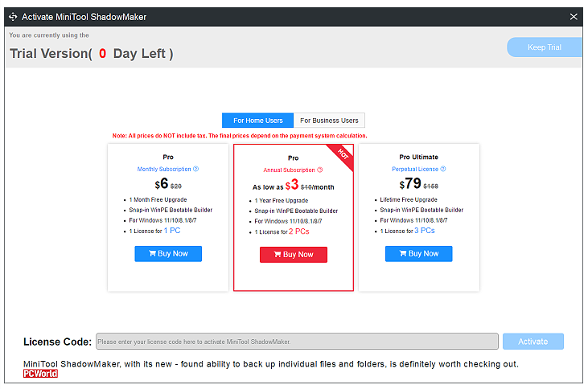Click the $79 Pro Ultimate price
Viewport: 588px width, 389px height.
click(410, 183)
